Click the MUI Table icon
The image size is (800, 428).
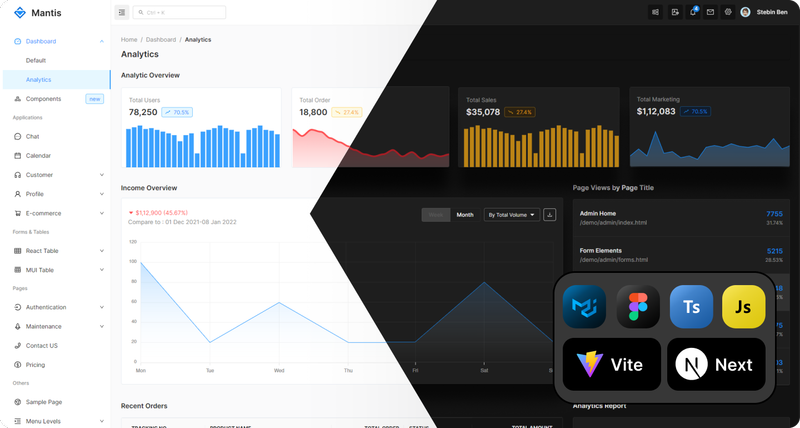[x=17, y=270]
